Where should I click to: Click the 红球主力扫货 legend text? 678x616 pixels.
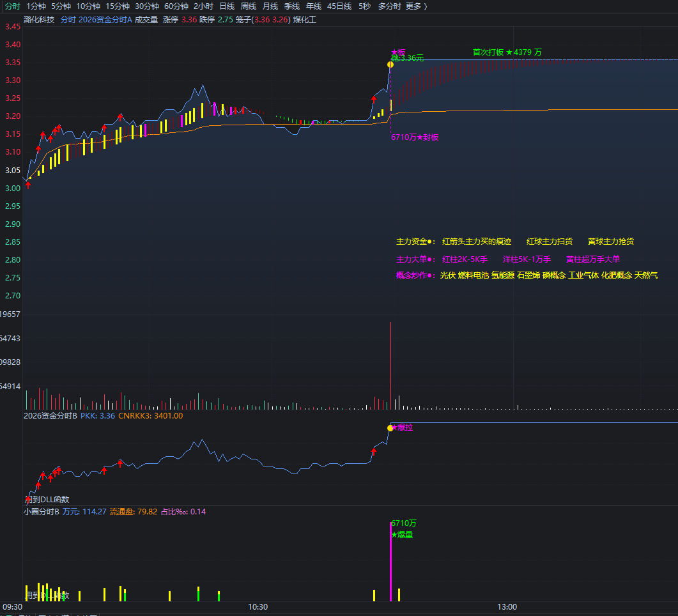(x=550, y=241)
